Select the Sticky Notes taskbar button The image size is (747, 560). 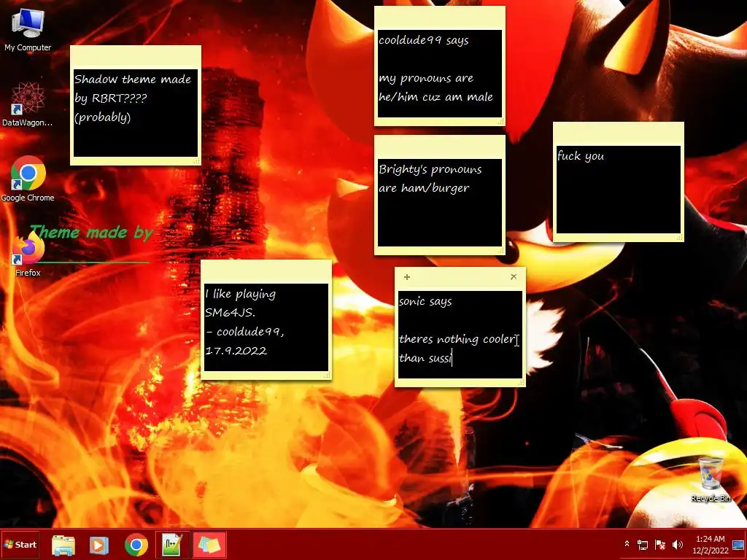209,545
